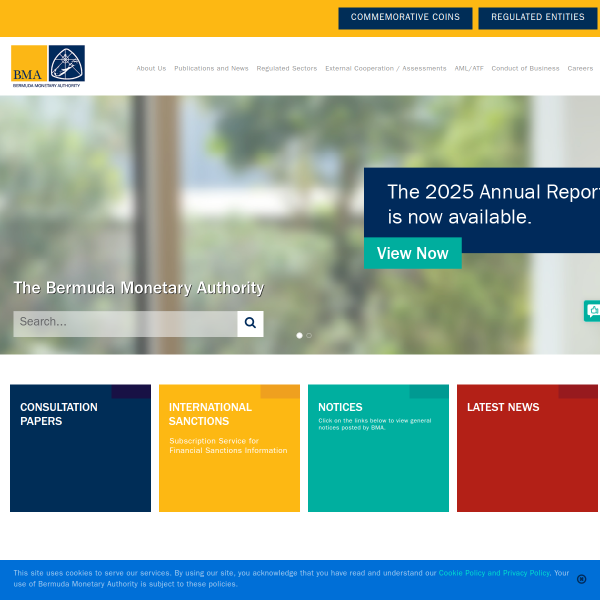
Task: Close the cookie notice banner
Action: point(581,579)
